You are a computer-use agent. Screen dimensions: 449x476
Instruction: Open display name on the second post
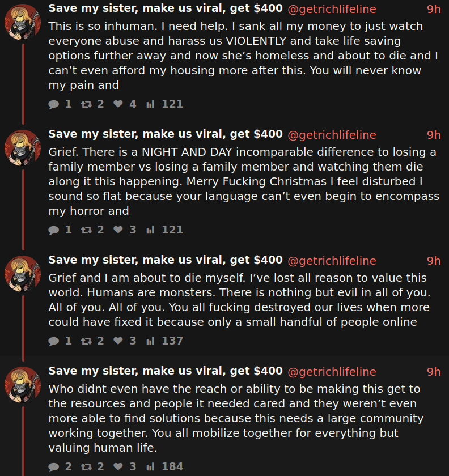point(166,134)
